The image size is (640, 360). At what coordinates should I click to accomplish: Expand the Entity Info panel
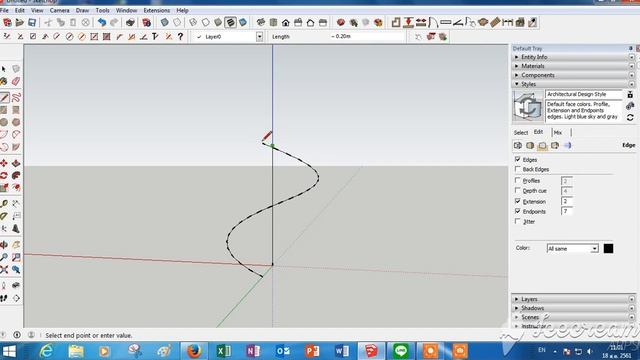pyautogui.click(x=573, y=57)
